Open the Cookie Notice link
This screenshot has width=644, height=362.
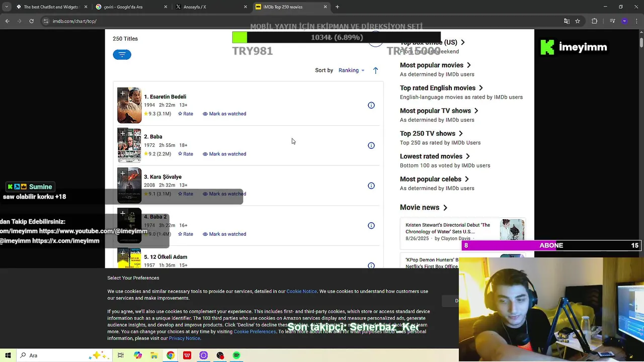(x=301, y=292)
